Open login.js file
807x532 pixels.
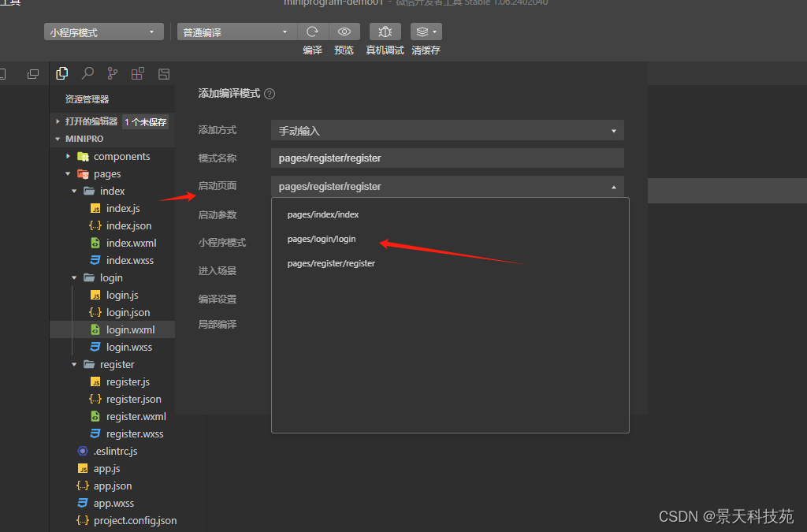122,296
